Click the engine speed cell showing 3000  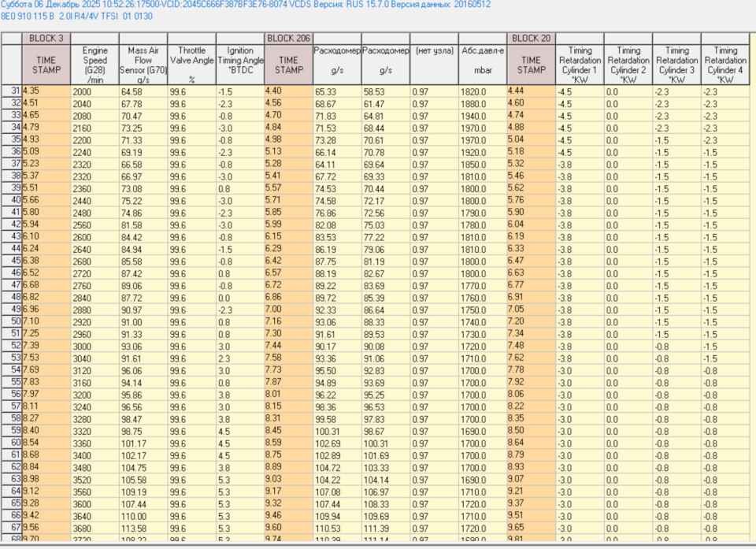point(94,347)
